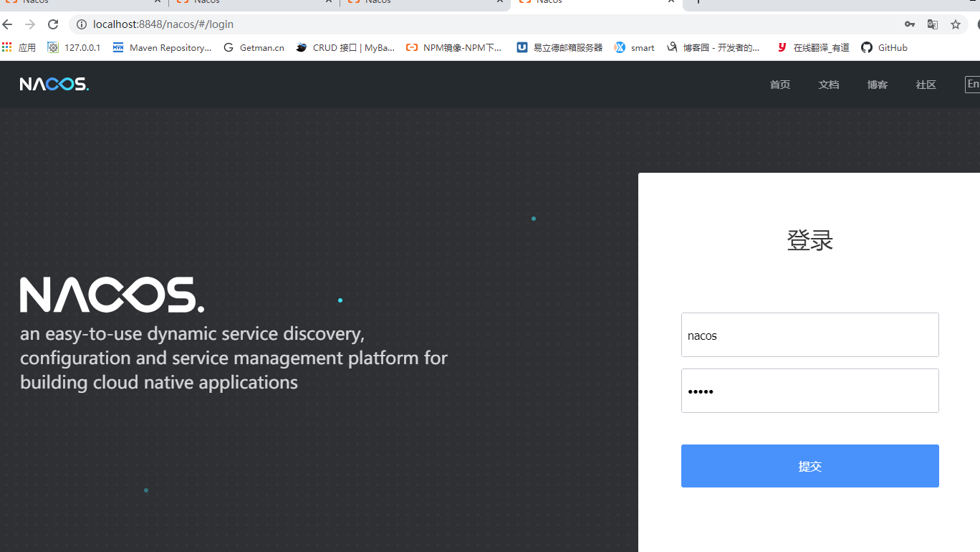Open the 易立德邮箱服务器 bookmark

point(559,48)
